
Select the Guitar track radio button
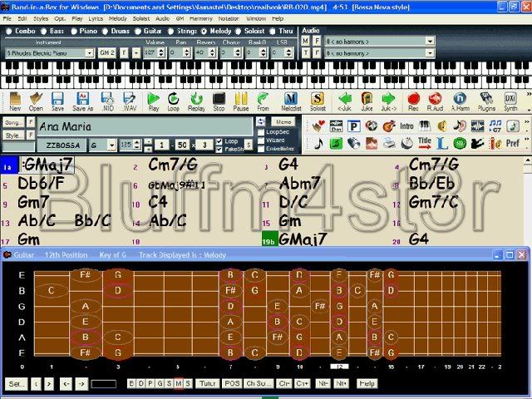[x=138, y=32]
